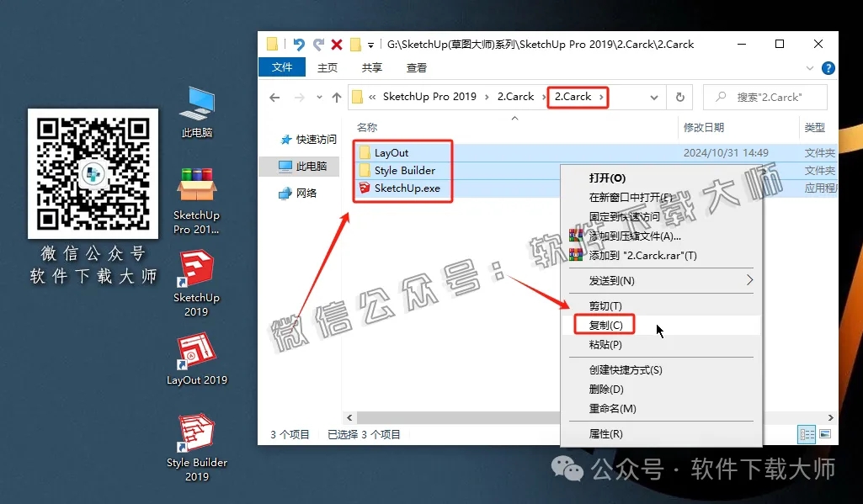Click the refresh button beside address bar

tap(679, 97)
